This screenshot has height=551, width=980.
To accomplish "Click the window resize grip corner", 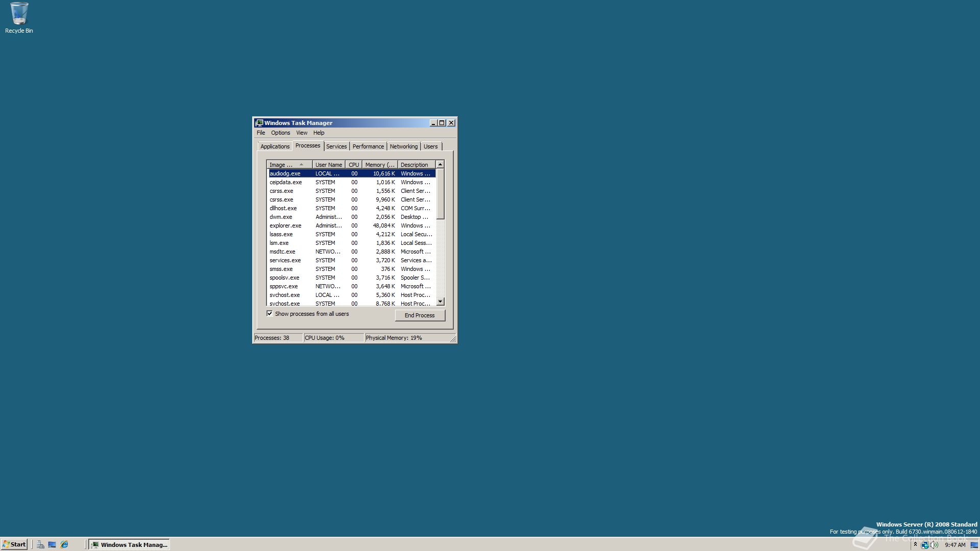I will pos(453,339).
